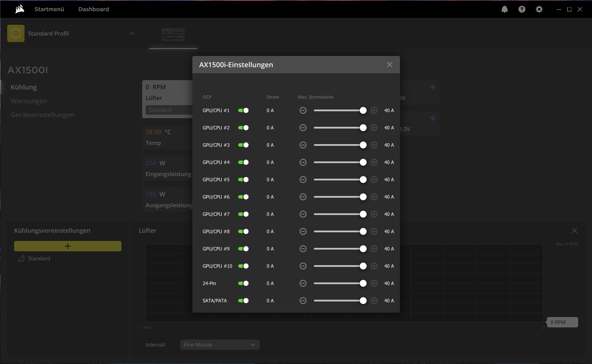592x364 pixels.
Task: Decrease SATA/PATA max current with minus
Action: tap(303, 301)
